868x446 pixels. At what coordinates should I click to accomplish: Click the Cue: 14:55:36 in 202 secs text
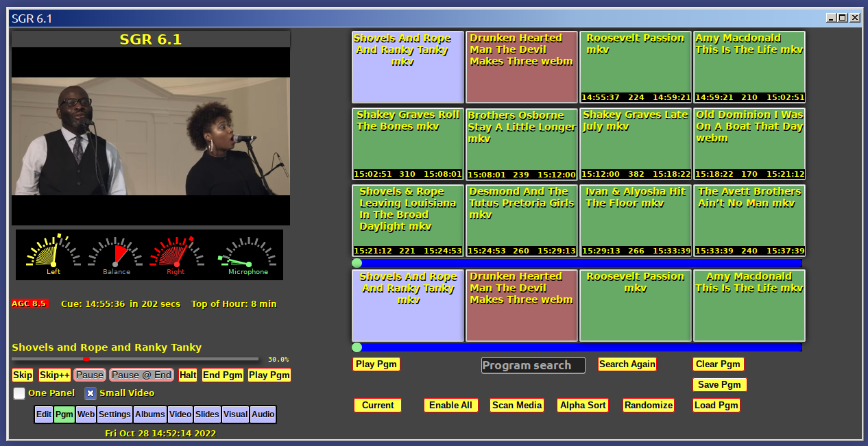[121, 303]
